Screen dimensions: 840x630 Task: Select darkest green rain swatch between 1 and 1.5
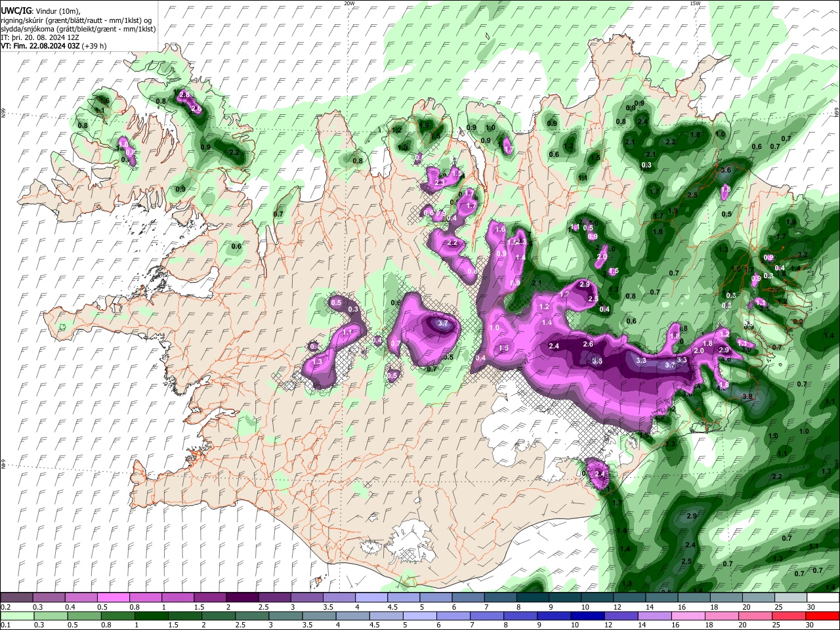pyautogui.click(x=152, y=616)
